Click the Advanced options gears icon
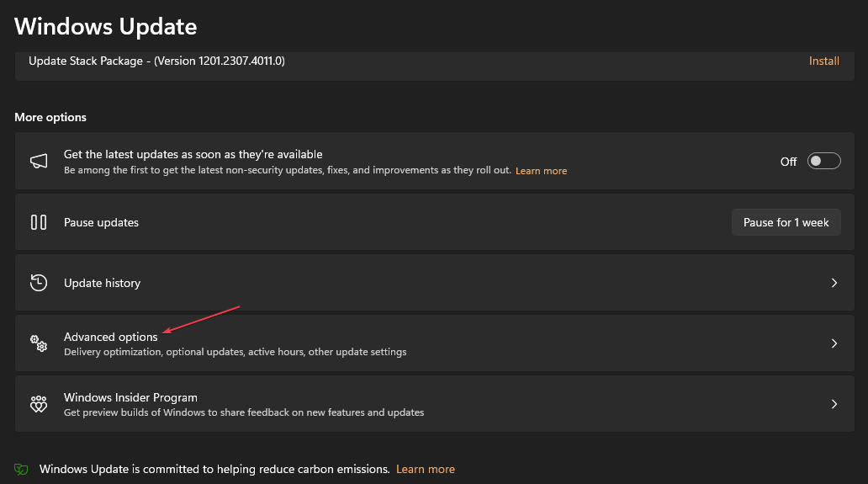Viewport: 868px width, 484px height. [39, 343]
